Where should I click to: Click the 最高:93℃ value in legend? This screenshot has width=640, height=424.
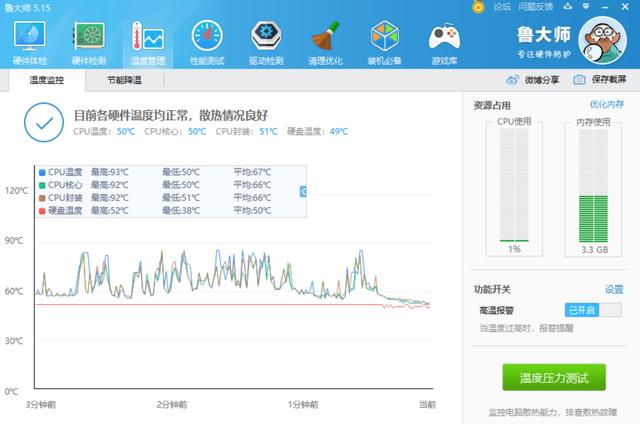point(109,172)
